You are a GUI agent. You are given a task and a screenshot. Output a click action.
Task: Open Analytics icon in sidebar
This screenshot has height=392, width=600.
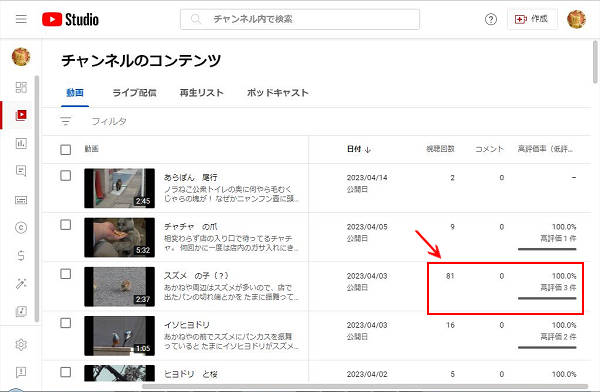pyautogui.click(x=21, y=143)
